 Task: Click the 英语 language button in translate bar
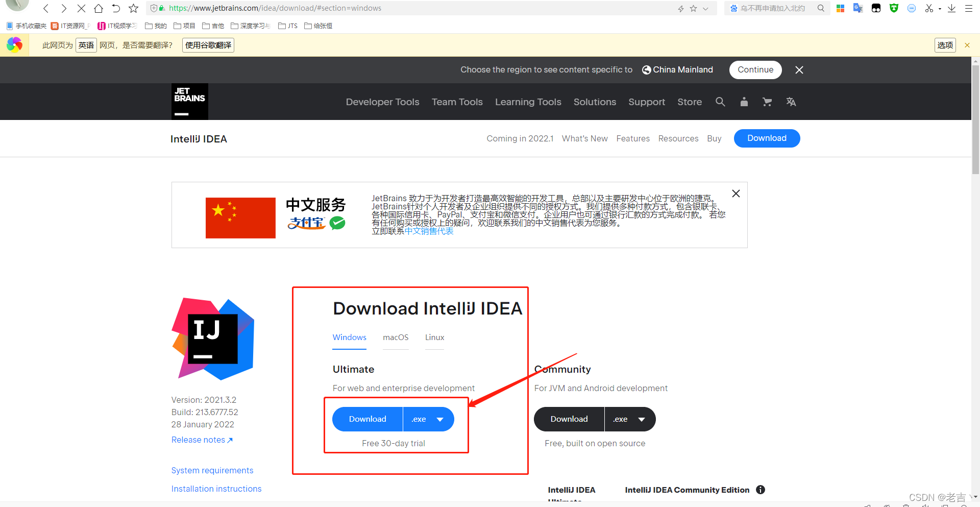(86, 45)
